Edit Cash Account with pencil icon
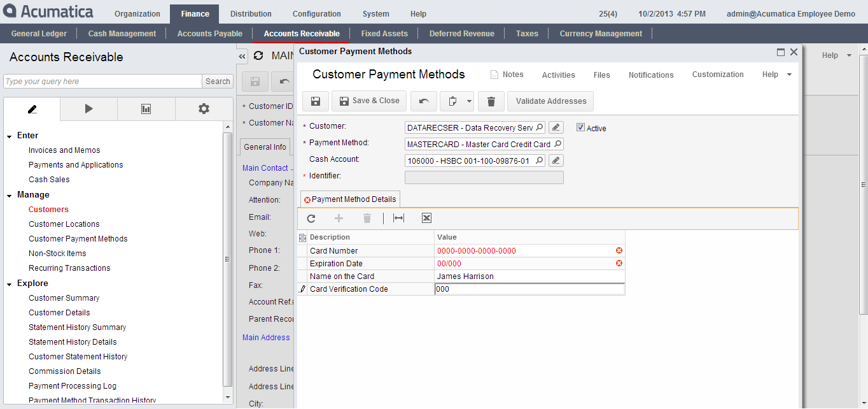The height and width of the screenshot is (409, 868). click(x=556, y=161)
